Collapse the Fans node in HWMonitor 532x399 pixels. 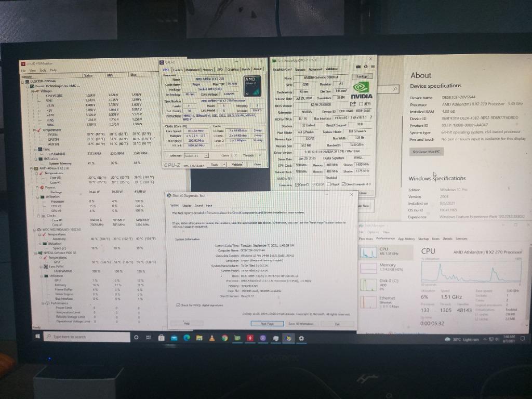click(x=36, y=149)
